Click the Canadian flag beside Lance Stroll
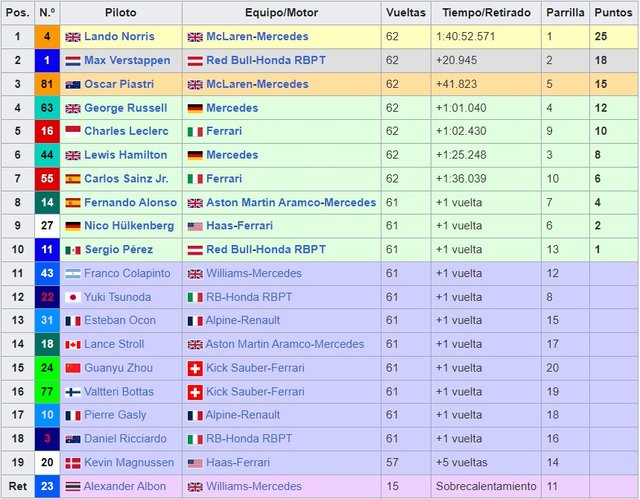The height and width of the screenshot is (499, 640). coord(73,344)
